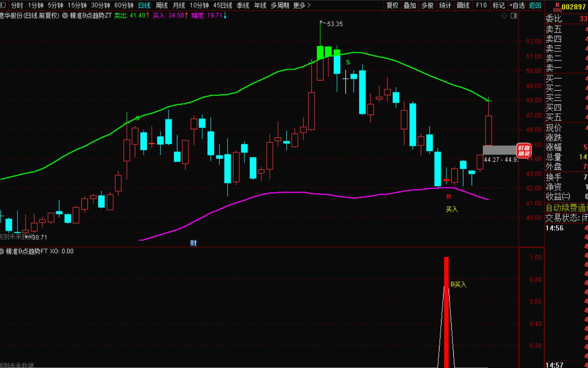Click the top-left window layout icon

click(3, 5)
